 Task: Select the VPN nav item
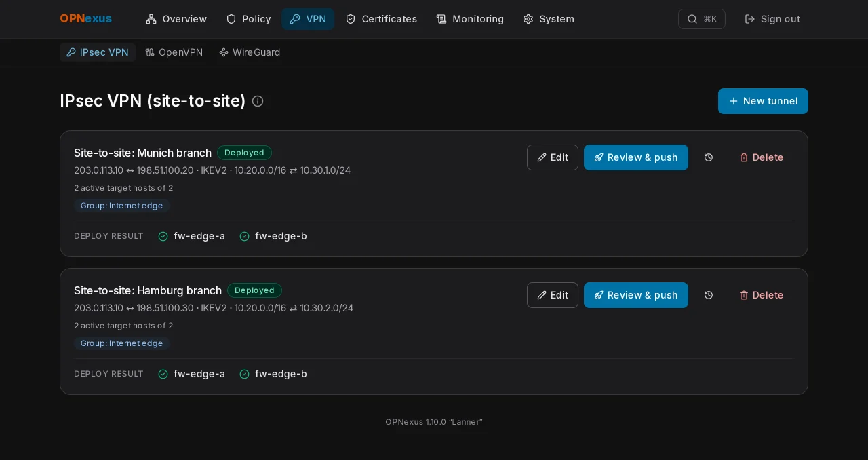point(308,19)
